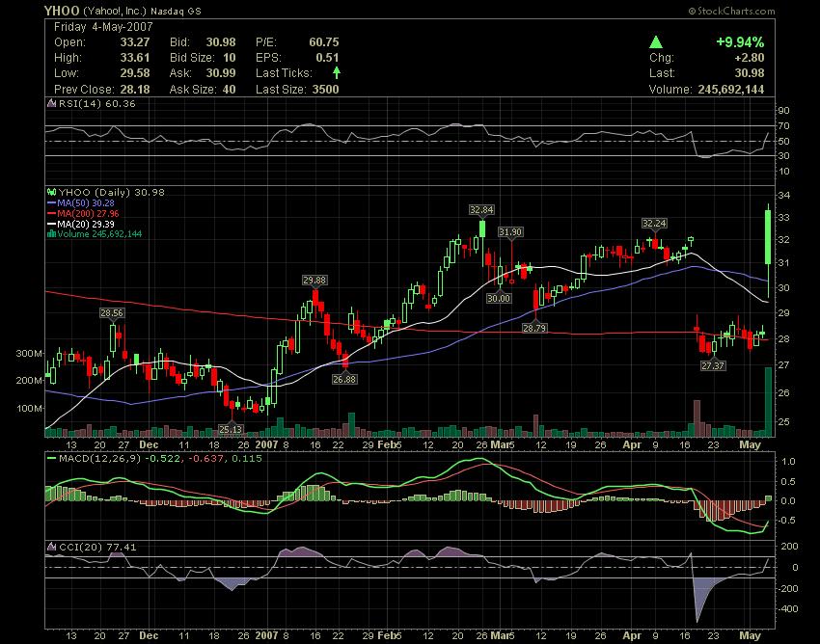Image resolution: width=820 pixels, height=644 pixels.
Task: Click the YHOO (Daily) 30.98 legend label
Action: coord(111,192)
